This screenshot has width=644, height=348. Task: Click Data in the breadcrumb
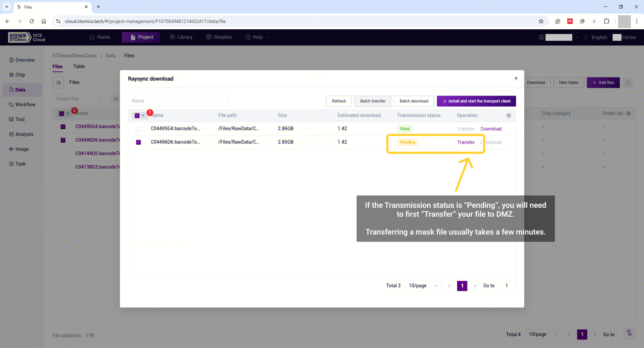(110, 56)
